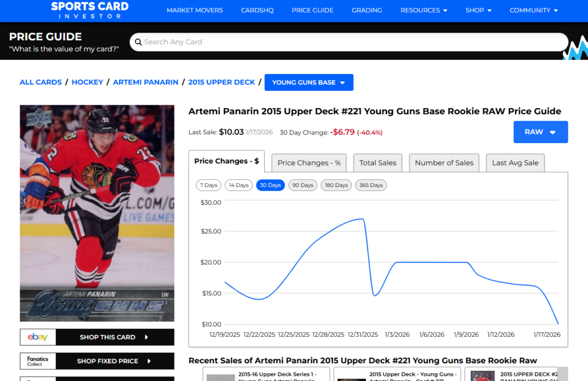Switch to the Number of Sales tab

tap(444, 163)
